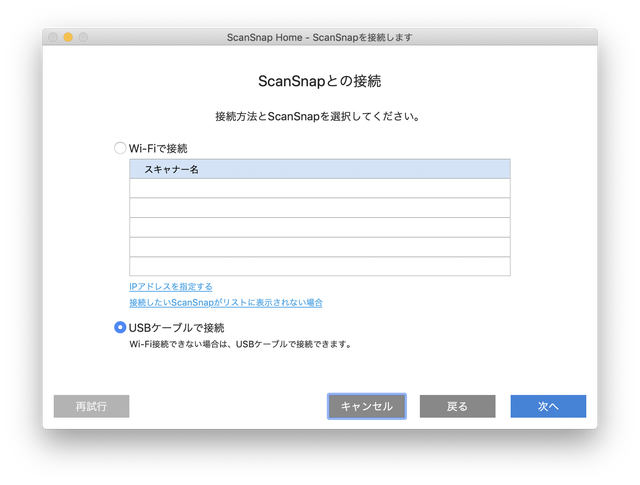Click the 次へ button
Image resolution: width=640 pixels, height=485 pixels.
[548, 406]
